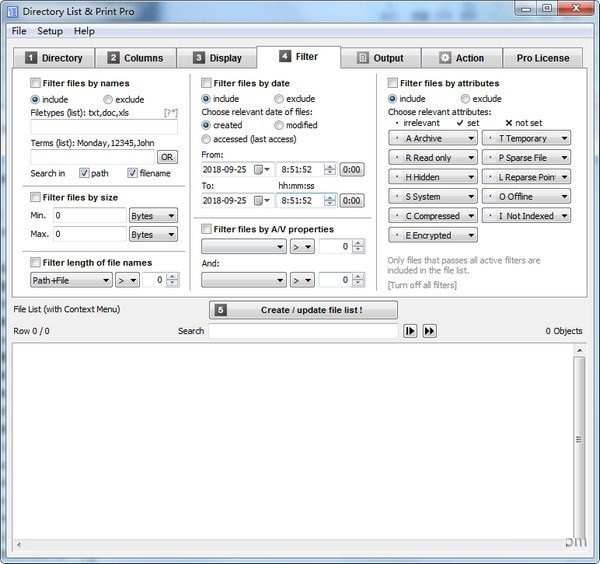The height and width of the screenshot is (564, 600).
Task: Click the file list vertical scrollbar
Action: [579, 440]
